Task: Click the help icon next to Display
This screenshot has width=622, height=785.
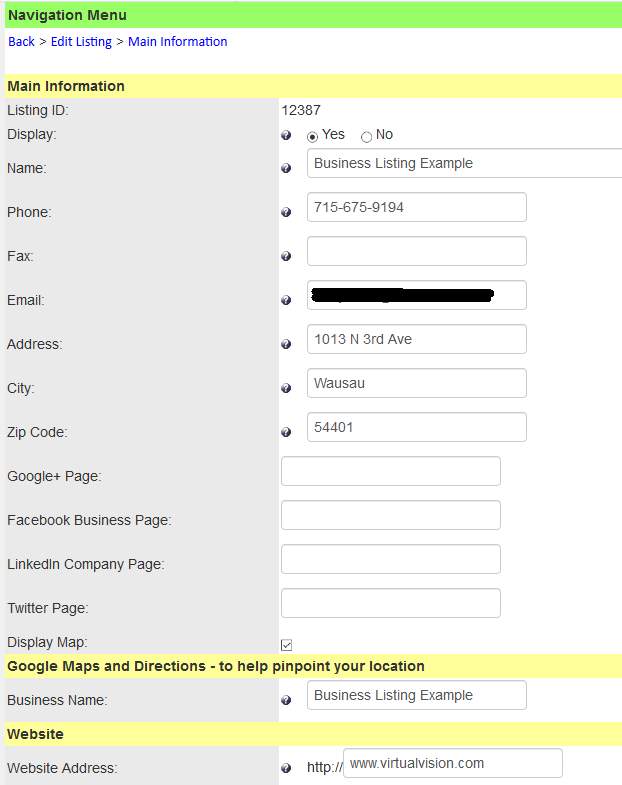Action: [286, 135]
